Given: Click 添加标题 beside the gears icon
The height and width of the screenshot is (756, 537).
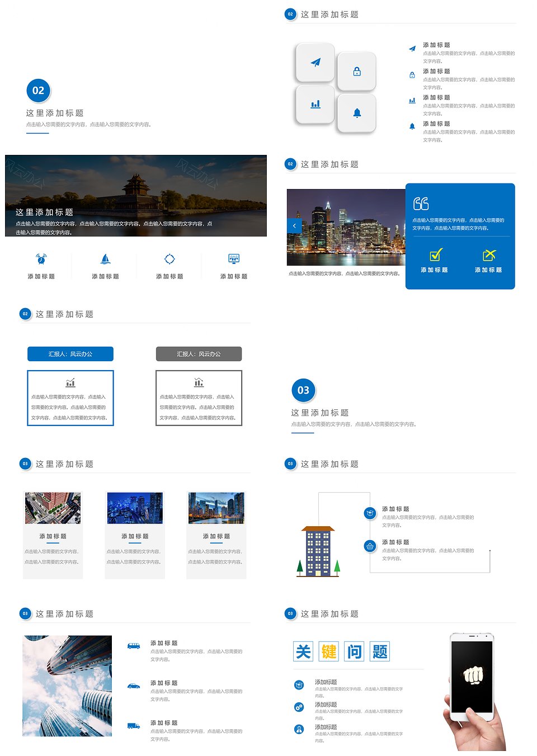Looking at the screenshot, I should click(x=326, y=705).
